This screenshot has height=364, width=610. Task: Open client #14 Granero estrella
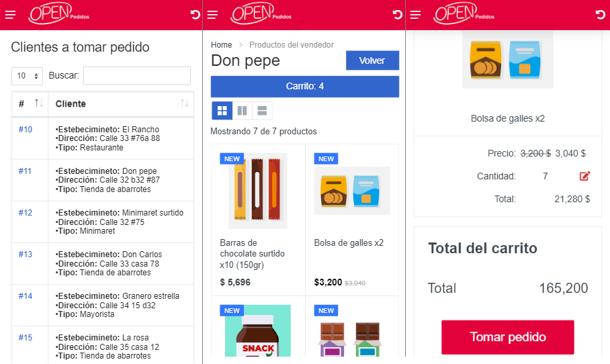coord(26,296)
